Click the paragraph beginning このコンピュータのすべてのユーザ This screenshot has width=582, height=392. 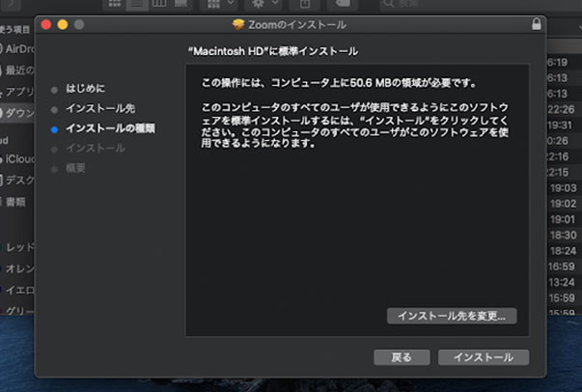(354, 126)
